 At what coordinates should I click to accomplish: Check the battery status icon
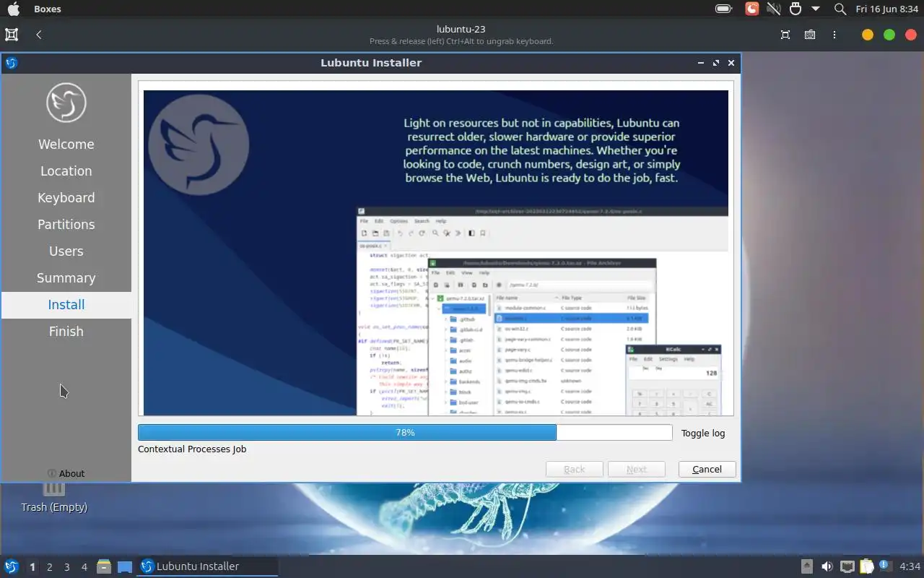pos(723,9)
